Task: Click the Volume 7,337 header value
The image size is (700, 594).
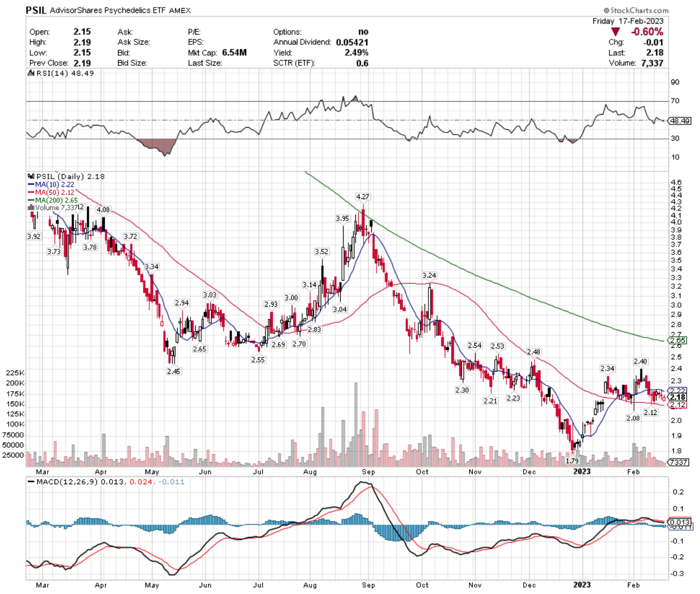Action: [651, 63]
